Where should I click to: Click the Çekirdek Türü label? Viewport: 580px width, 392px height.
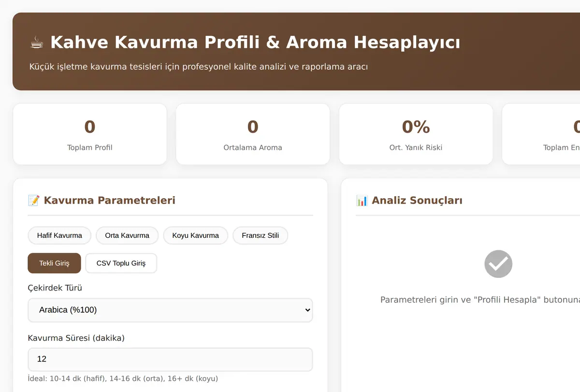pos(55,288)
